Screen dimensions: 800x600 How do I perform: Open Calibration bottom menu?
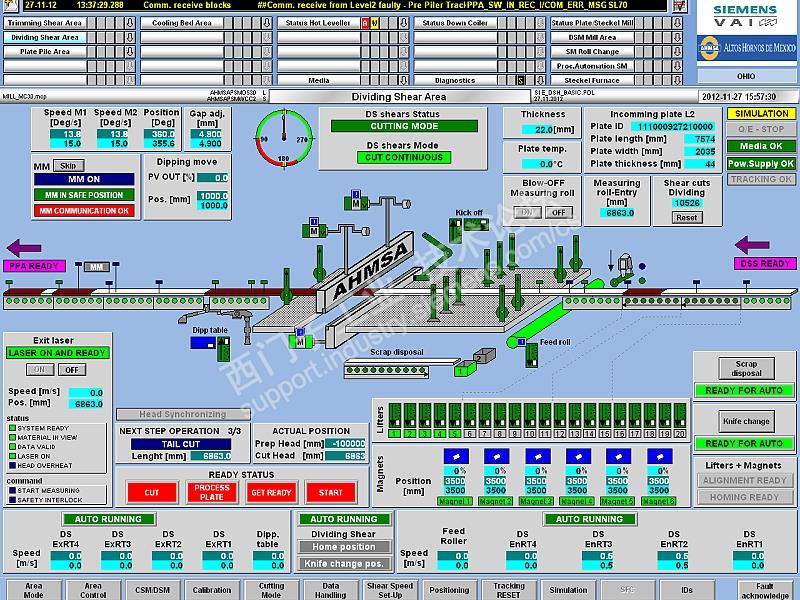(x=212, y=590)
